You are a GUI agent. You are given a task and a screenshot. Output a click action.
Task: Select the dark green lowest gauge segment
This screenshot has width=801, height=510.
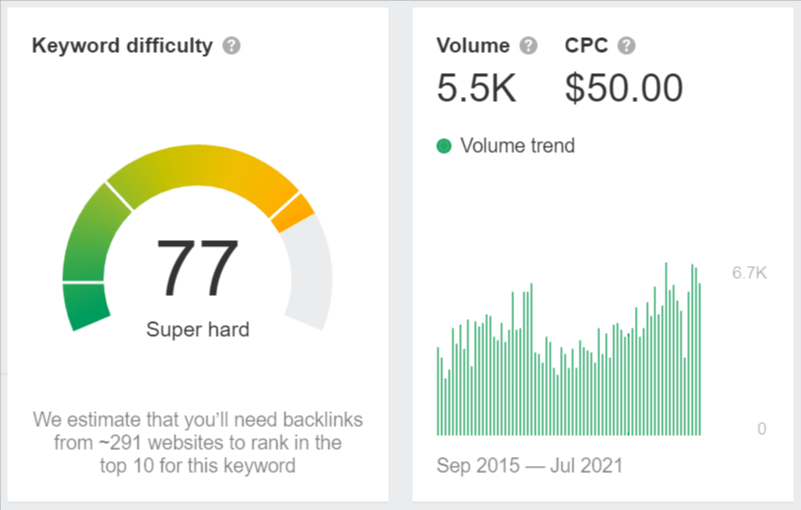(86, 306)
